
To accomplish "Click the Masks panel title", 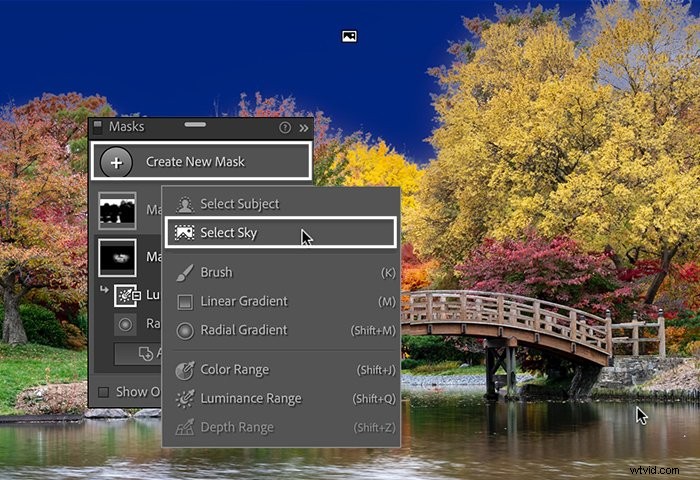I will pos(127,127).
